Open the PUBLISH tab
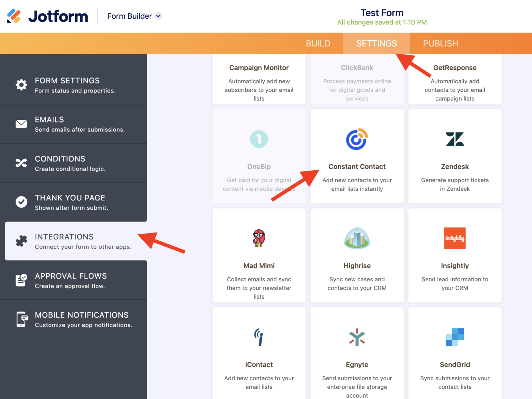 coord(440,43)
